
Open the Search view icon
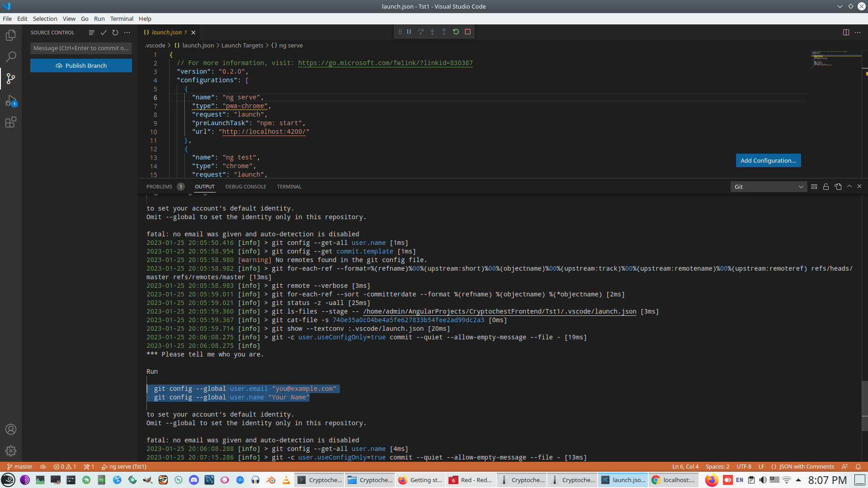point(11,57)
